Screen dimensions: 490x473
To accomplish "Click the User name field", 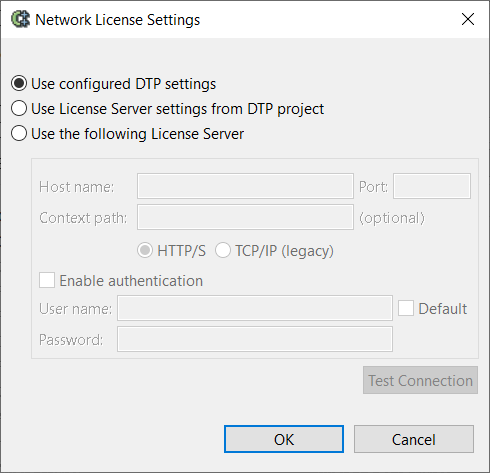I will [x=255, y=308].
